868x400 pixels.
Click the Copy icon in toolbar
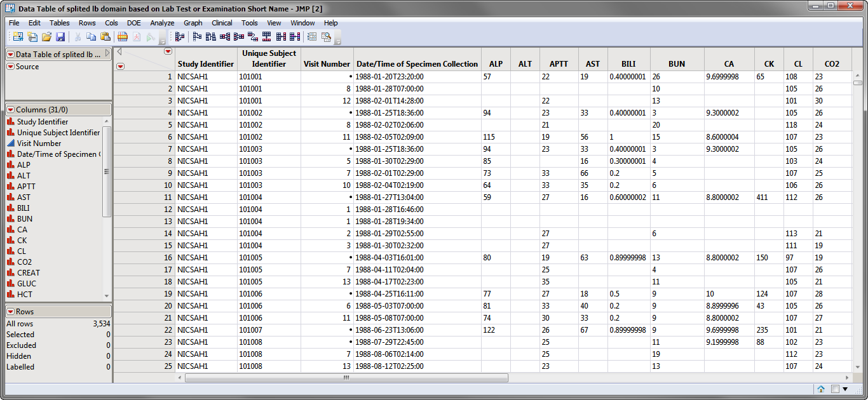91,37
